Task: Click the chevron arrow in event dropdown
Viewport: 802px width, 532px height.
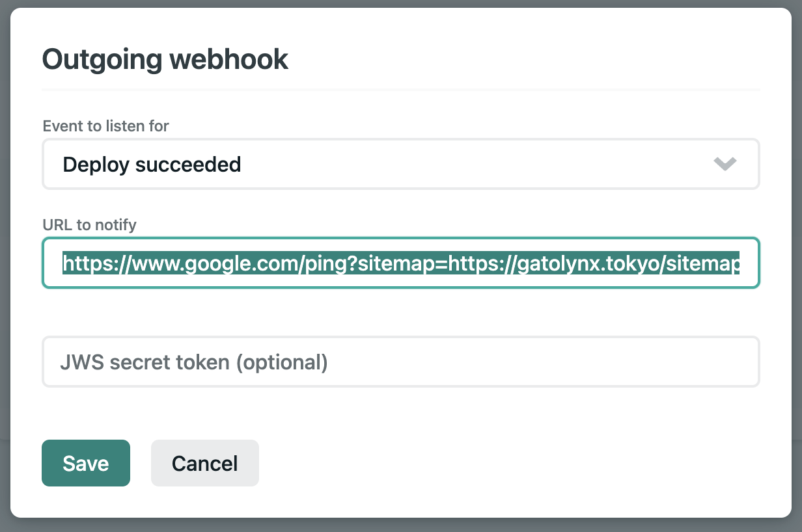Action: (x=725, y=164)
